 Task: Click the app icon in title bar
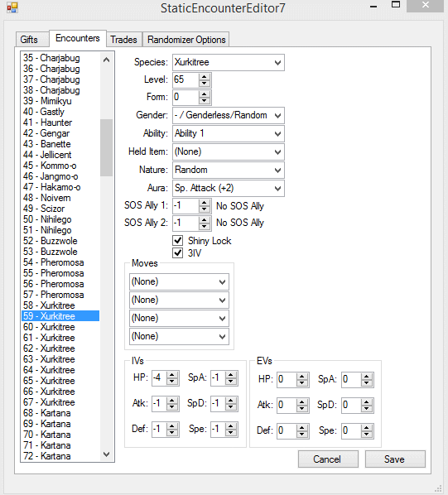(x=12, y=7)
